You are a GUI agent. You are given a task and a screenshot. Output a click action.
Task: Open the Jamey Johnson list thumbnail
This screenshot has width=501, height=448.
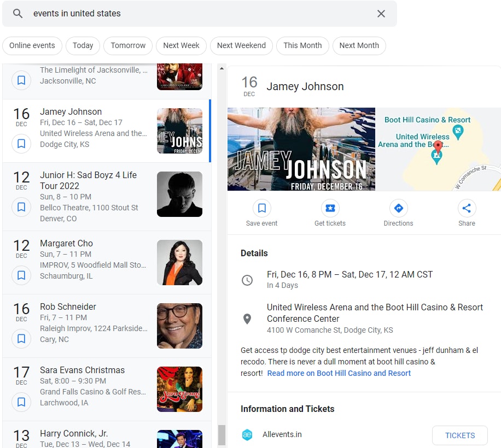(x=179, y=131)
